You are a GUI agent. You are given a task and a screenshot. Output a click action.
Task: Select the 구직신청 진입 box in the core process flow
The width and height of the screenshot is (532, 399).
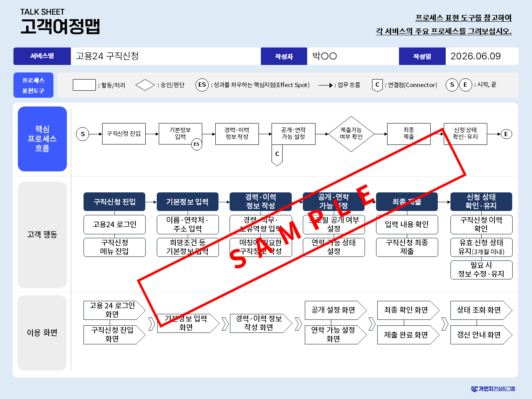pyautogui.click(x=123, y=134)
